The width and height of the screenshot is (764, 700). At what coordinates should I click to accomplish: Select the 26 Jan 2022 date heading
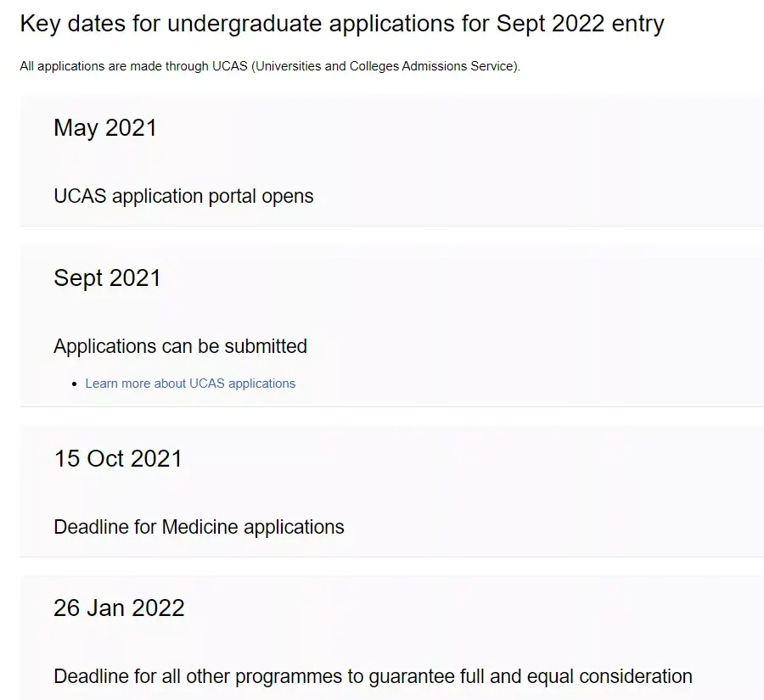119,608
